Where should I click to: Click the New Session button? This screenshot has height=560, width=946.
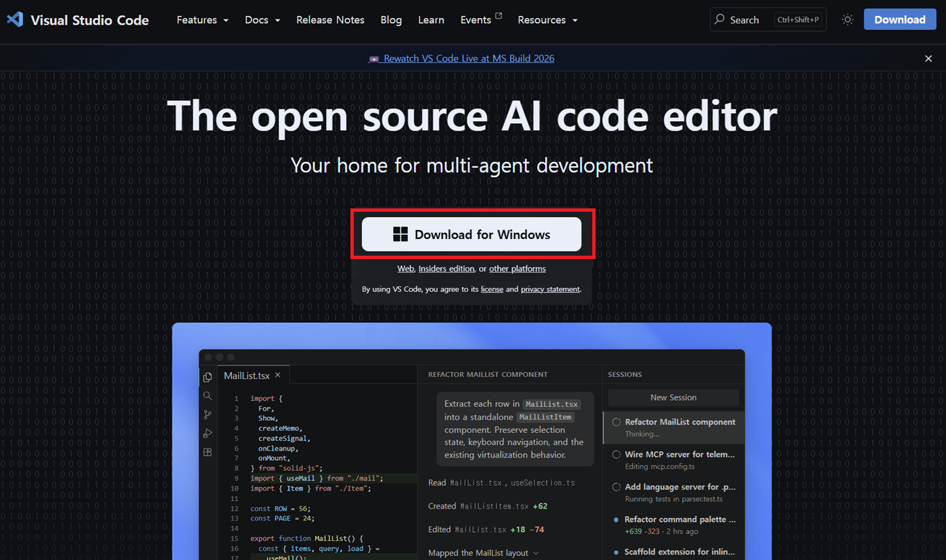pos(674,398)
